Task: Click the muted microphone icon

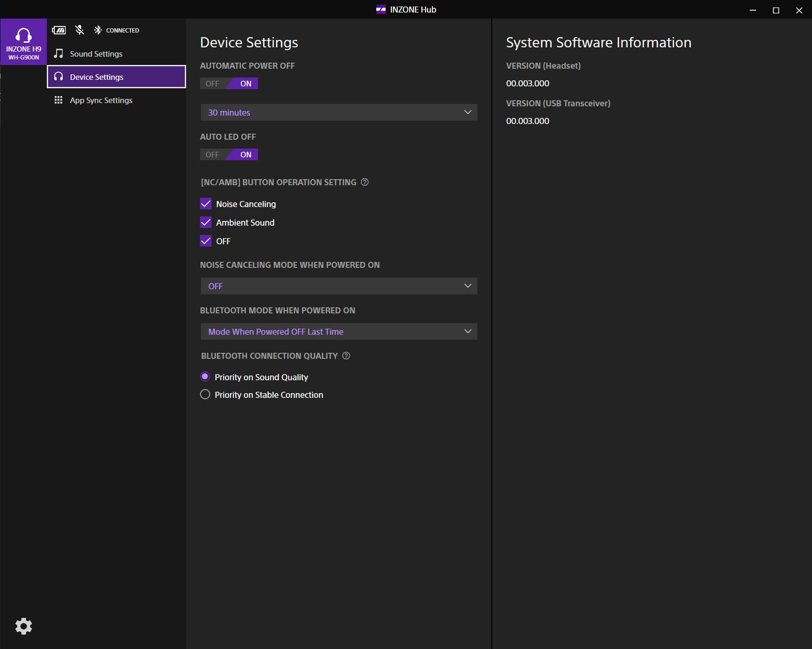Action: click(80, 30)
